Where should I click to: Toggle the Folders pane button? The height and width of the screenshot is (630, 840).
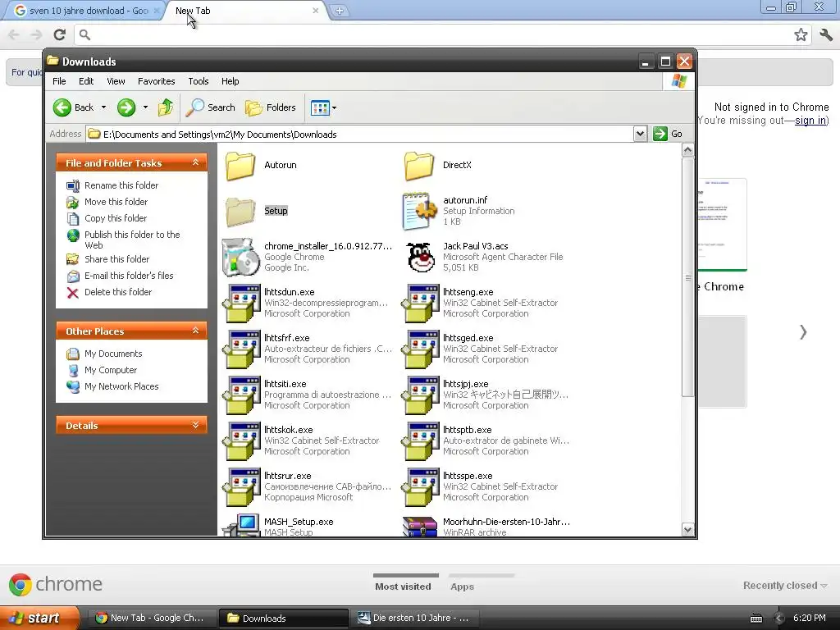271,107
